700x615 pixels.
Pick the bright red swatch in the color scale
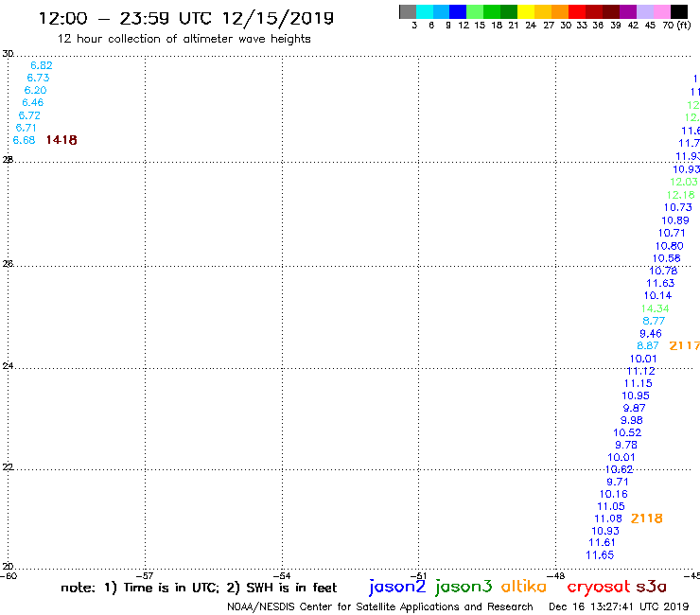(576, 11)
